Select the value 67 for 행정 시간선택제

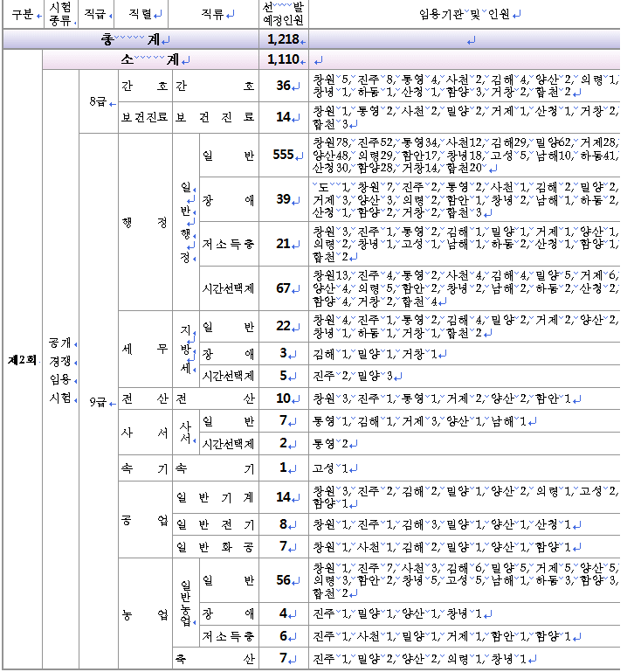[284, 288]
